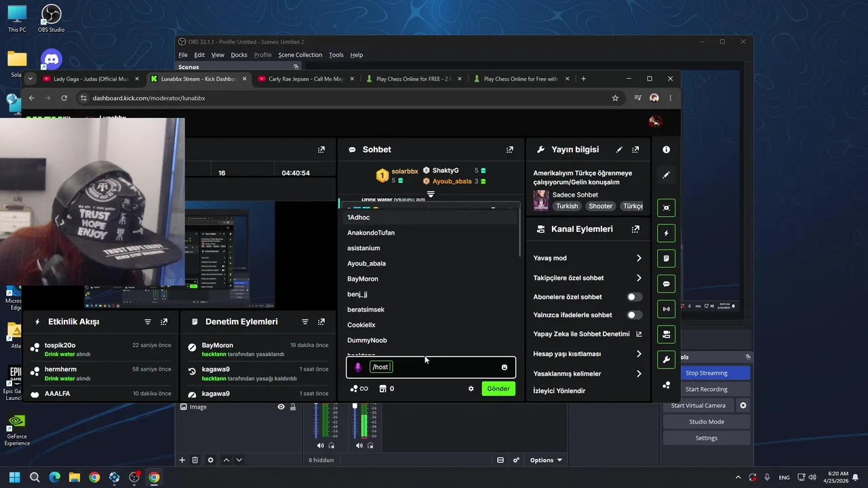Send the chat message with Gönder
This screenshot has height=488, width=868.
click(x=498, y=389)
